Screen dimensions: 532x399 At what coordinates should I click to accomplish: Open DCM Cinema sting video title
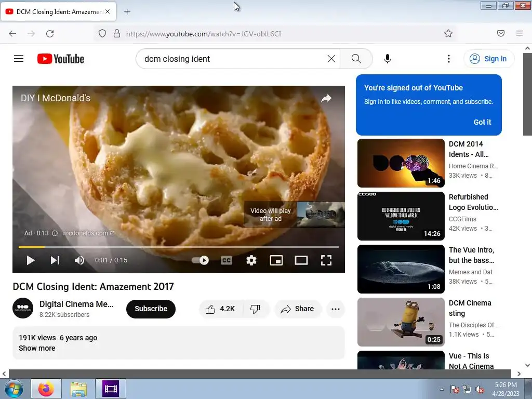470,308
